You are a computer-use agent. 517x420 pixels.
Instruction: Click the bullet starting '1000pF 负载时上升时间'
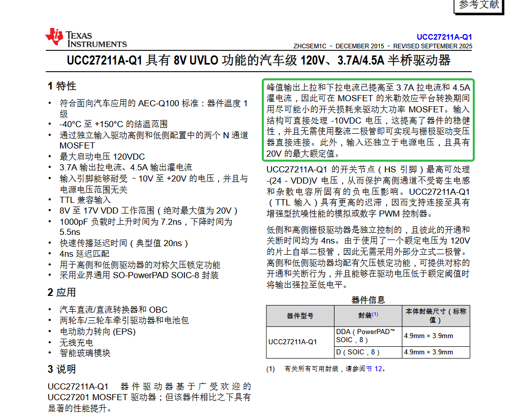coord(146,227)
